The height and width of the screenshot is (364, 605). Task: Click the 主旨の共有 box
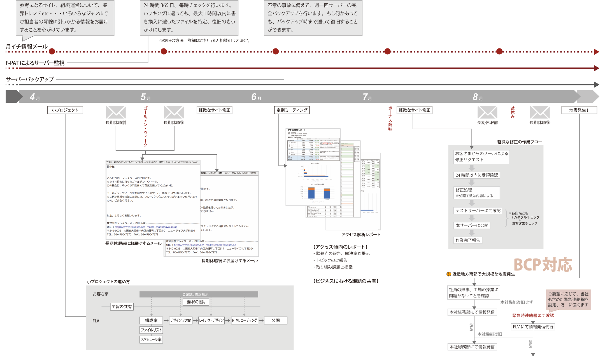(x=122, y=307)
